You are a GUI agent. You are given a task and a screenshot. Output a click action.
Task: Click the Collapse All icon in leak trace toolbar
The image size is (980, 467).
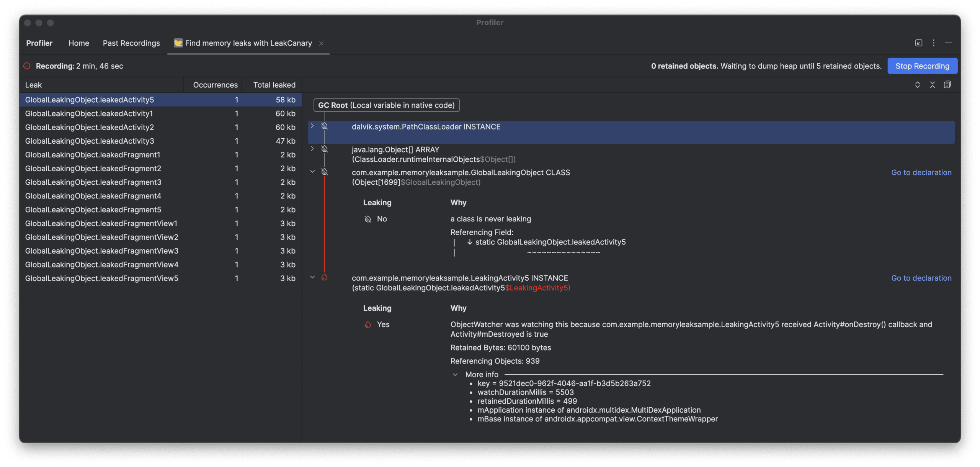click(932, 85)
